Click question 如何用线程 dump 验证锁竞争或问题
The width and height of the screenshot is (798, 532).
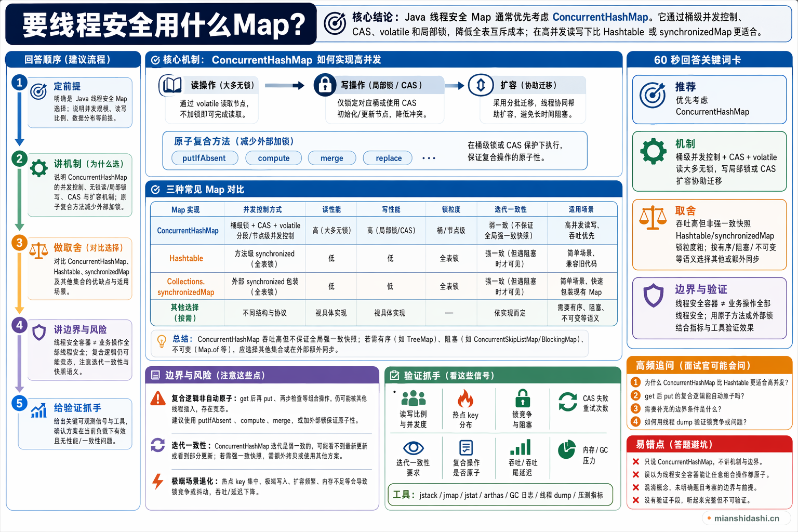click(x=689, y=421)
